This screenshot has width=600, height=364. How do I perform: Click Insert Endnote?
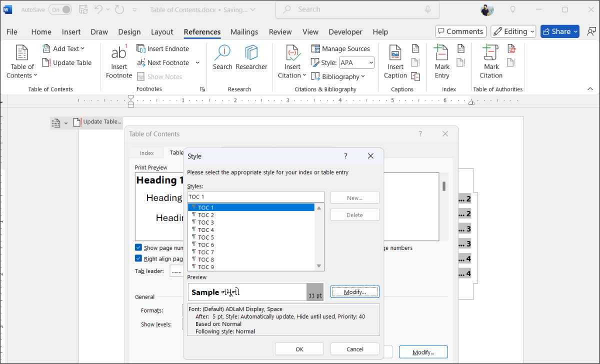point(163,48)
